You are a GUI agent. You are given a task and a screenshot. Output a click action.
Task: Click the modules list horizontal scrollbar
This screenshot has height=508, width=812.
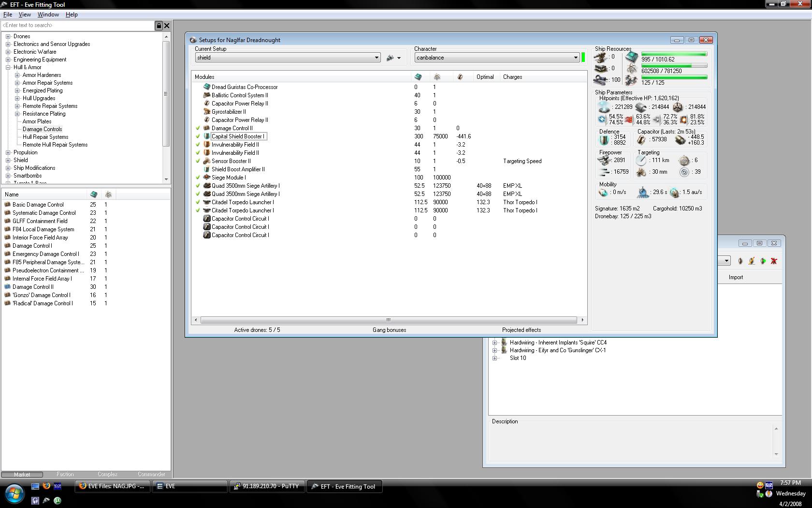click(x=389, y=320)
